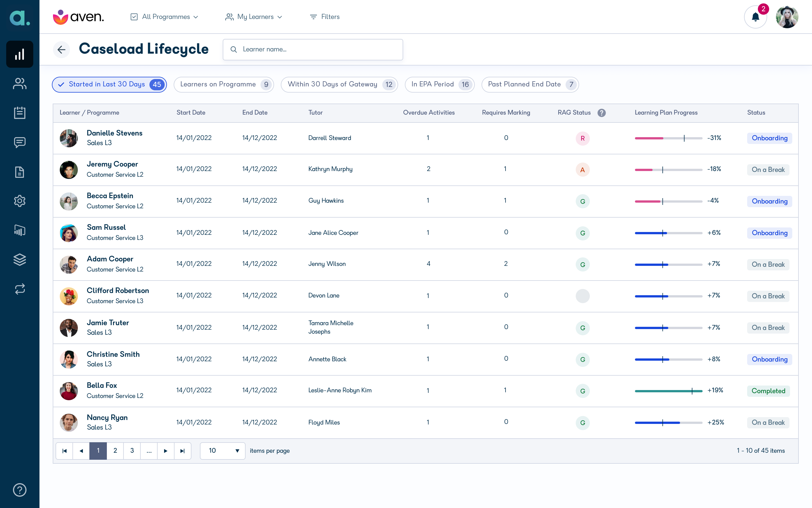Go to the first page of results

(64, 450)
